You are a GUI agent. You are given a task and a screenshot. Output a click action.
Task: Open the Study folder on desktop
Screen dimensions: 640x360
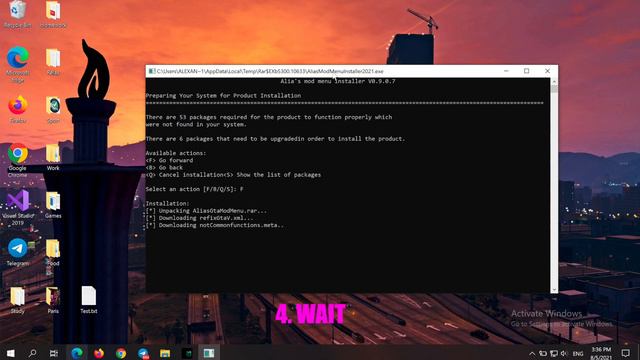click(17, 300)
